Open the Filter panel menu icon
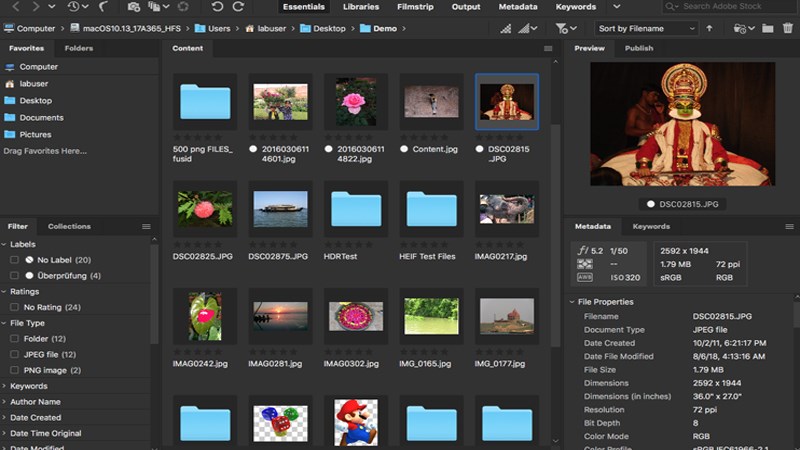Screen dimensions: 800x450 click(x=146, y=227)
